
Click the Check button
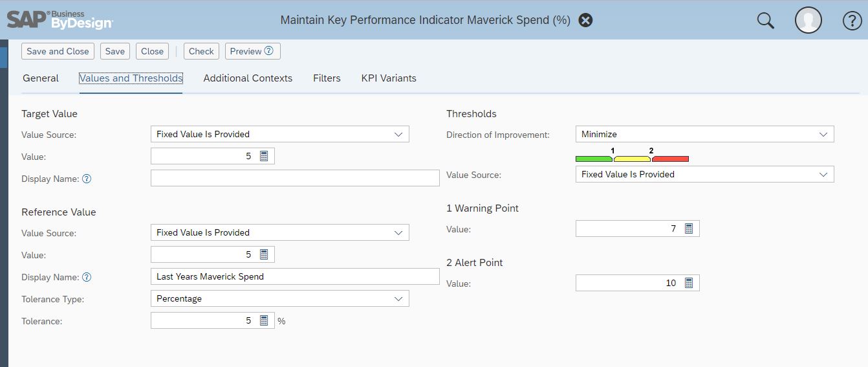click(201, 51)
